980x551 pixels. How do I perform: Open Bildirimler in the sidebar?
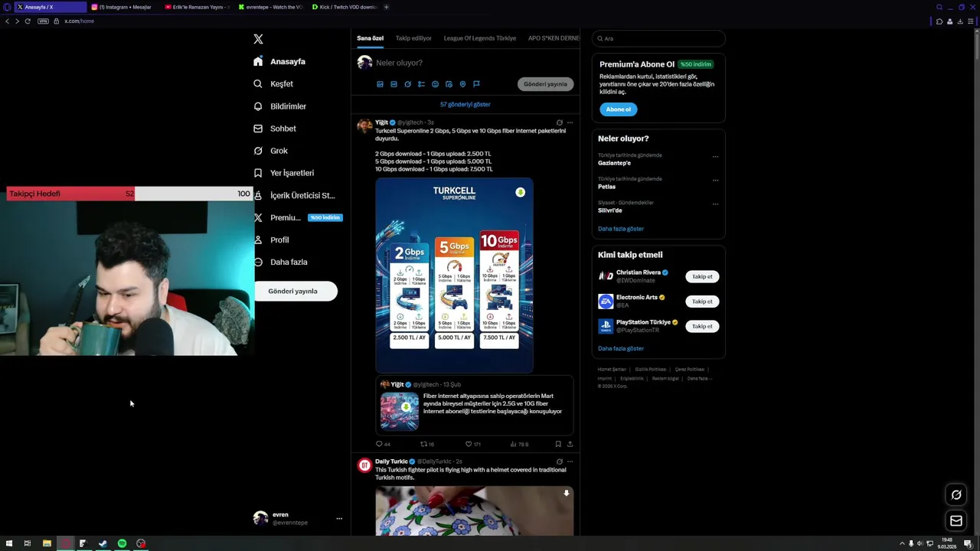point(279,106)
